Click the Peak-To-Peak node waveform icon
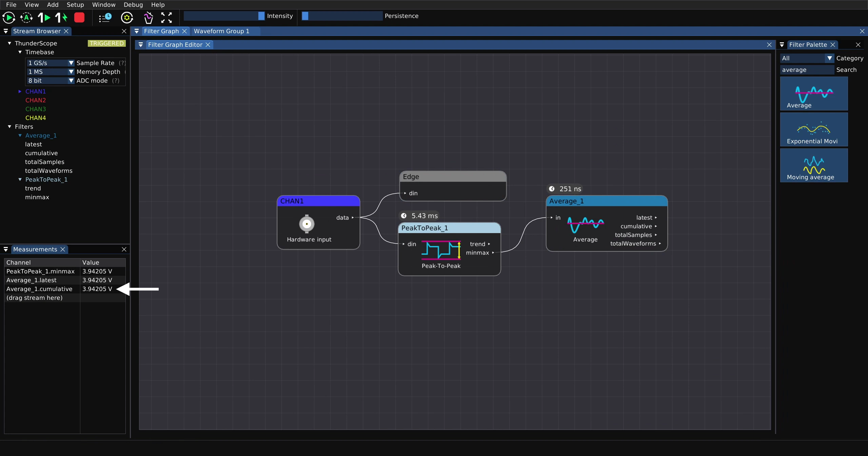 click(441, 250)
